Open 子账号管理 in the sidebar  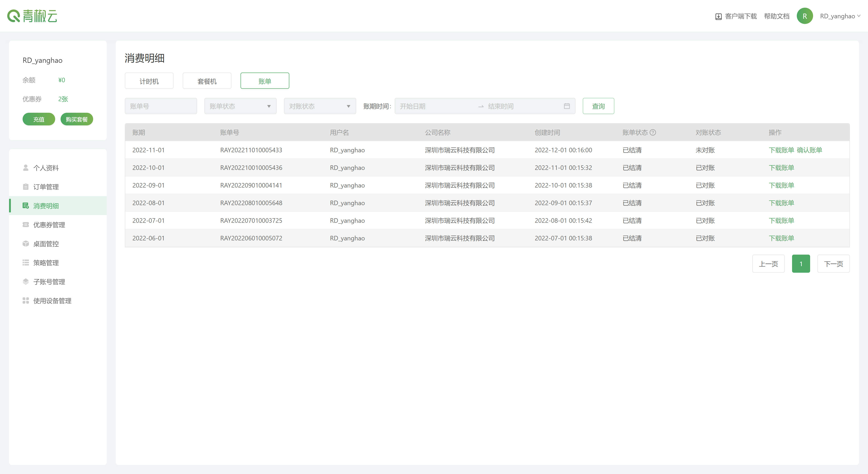(58, 282)
